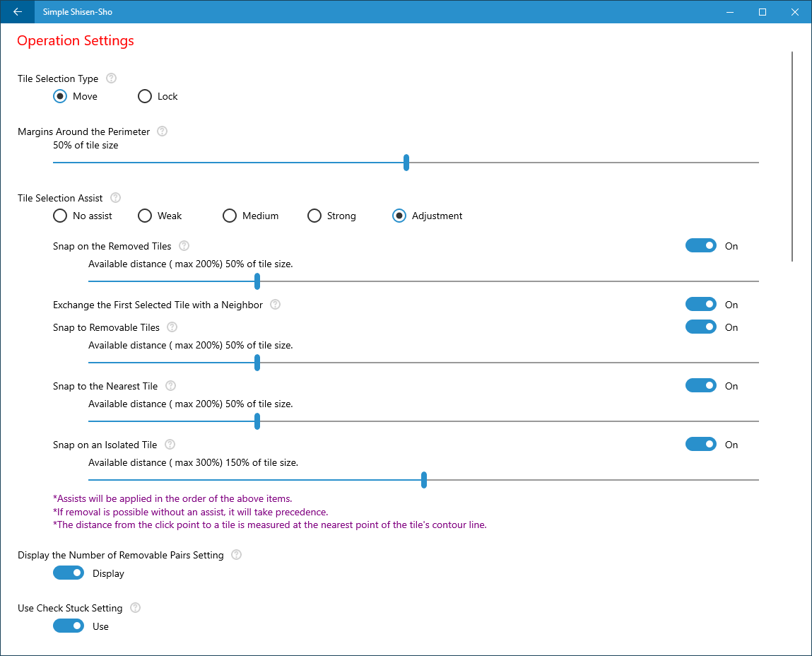Disable Exchange First Selected Tile toggle

point(700,304)
